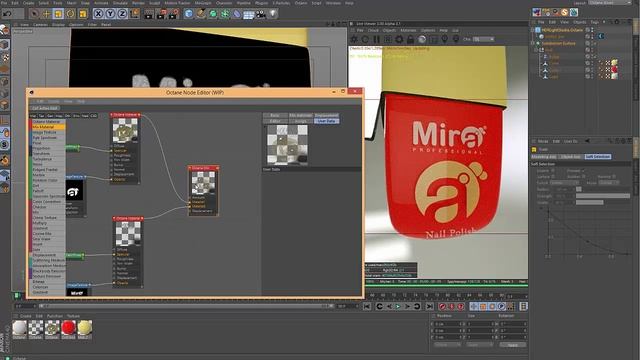Click the Camera object icon
The width and height of the screenshot is (640, 360).
pos(260,14)
